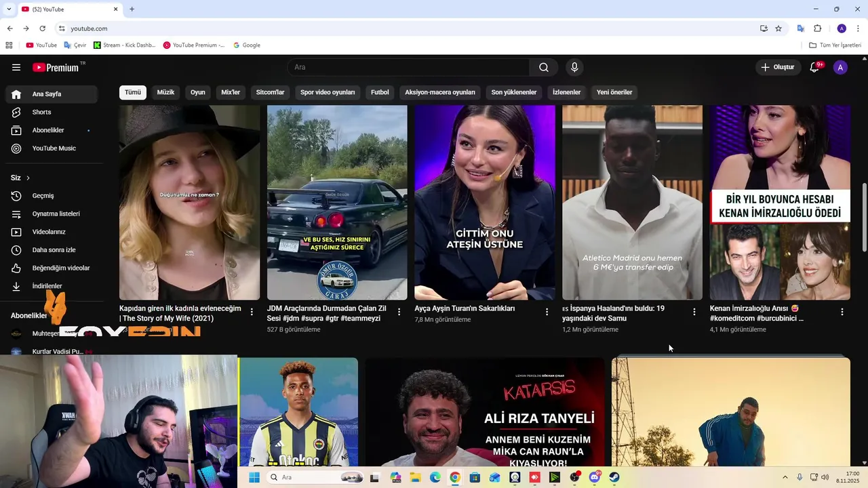Open the JDM Araçlarında Shorts thumbnail
The width and height of the screenshot is (868, 488).
(x=337, y=202)
